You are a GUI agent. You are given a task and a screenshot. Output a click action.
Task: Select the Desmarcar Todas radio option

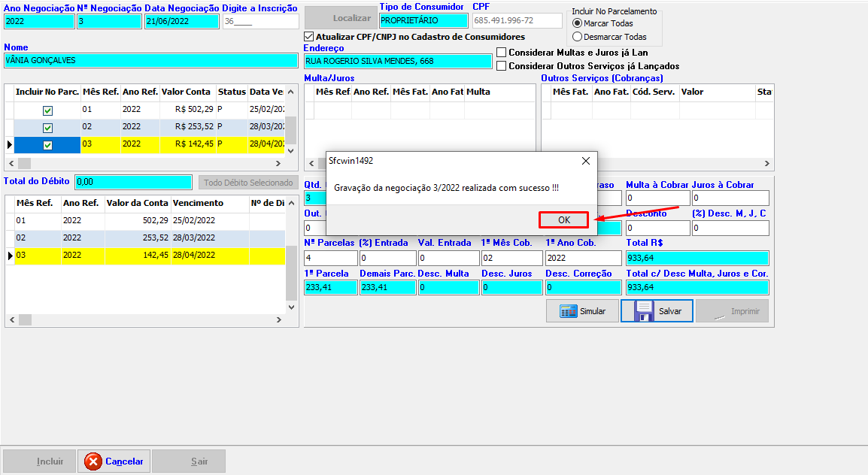click(578, 37)
